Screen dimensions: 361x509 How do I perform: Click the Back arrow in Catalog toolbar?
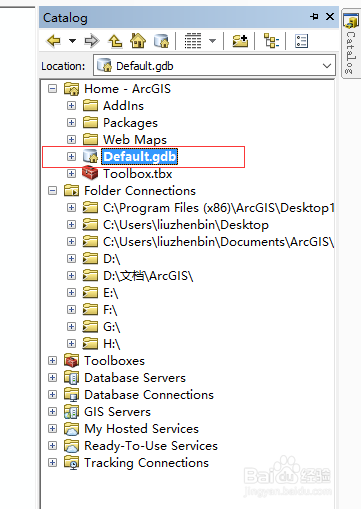click(x=54, y=41)
